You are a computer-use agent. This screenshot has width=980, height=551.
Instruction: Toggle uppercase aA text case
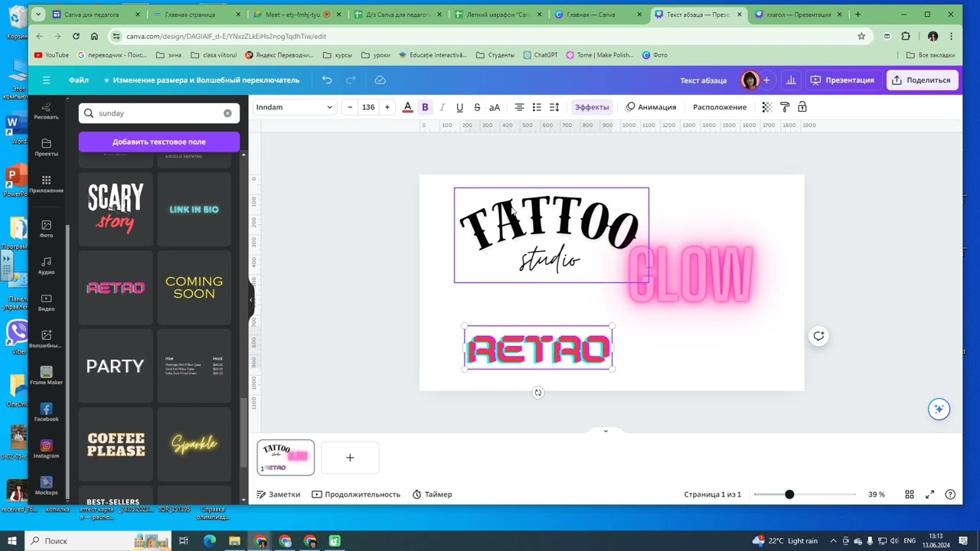coord(495,107)
